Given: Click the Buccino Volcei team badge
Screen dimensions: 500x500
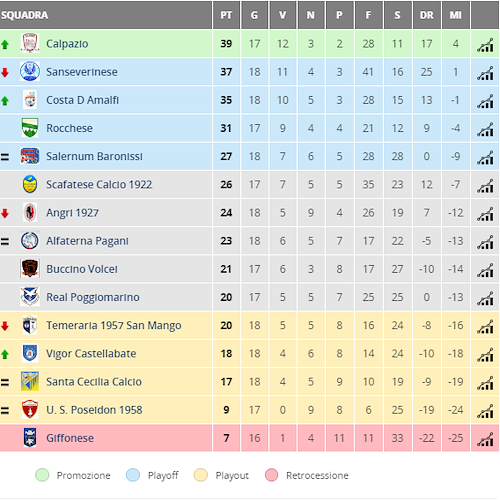Looking at the screenshot, I should click(x=30, y=269).
